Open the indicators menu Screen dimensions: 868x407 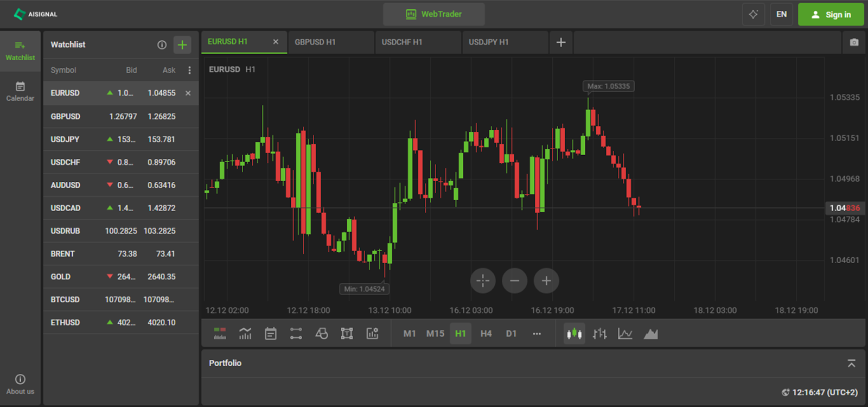point(245,334)
